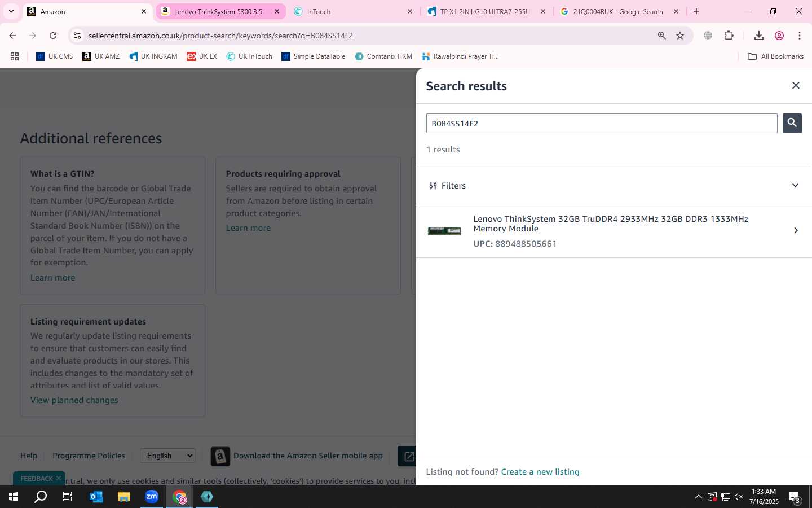Click the memory module product thumbnail
Image resolution: width=812 pixels, height=508 pixels.
pos(444,231)
